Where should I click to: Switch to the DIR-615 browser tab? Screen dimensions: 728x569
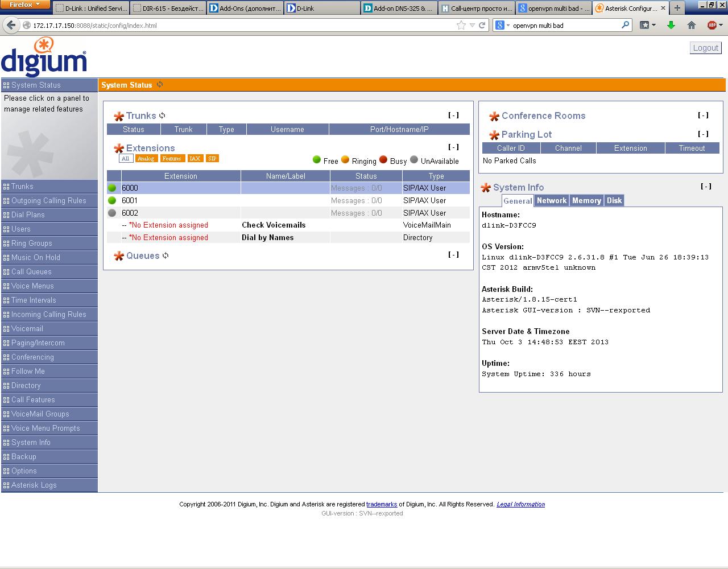click(167, 8)
